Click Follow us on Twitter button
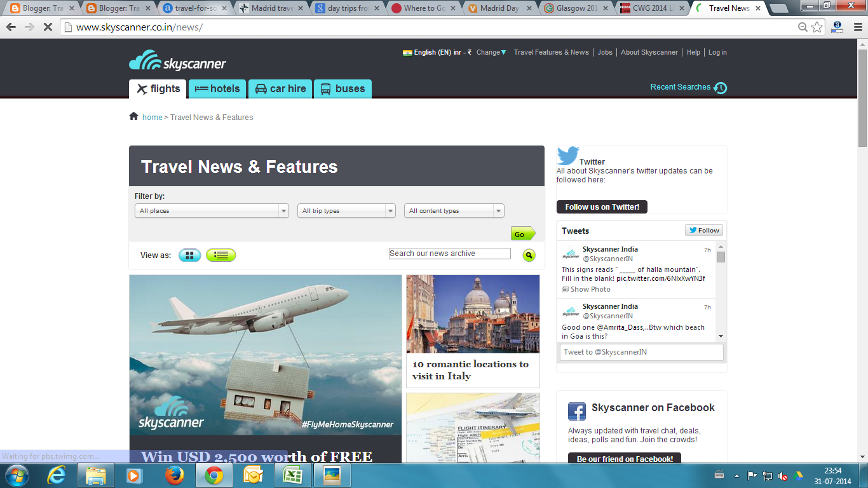The height and width of the screenshot is (488, 868). point(602,207)
